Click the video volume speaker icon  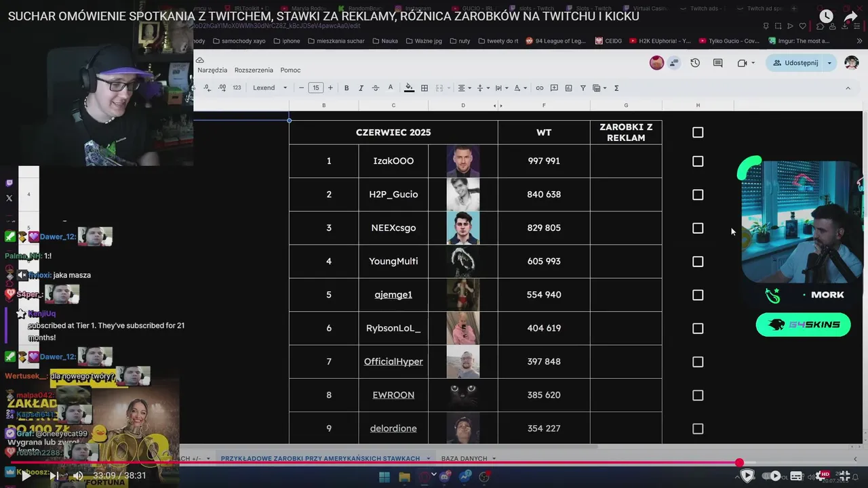coord(78,476)
